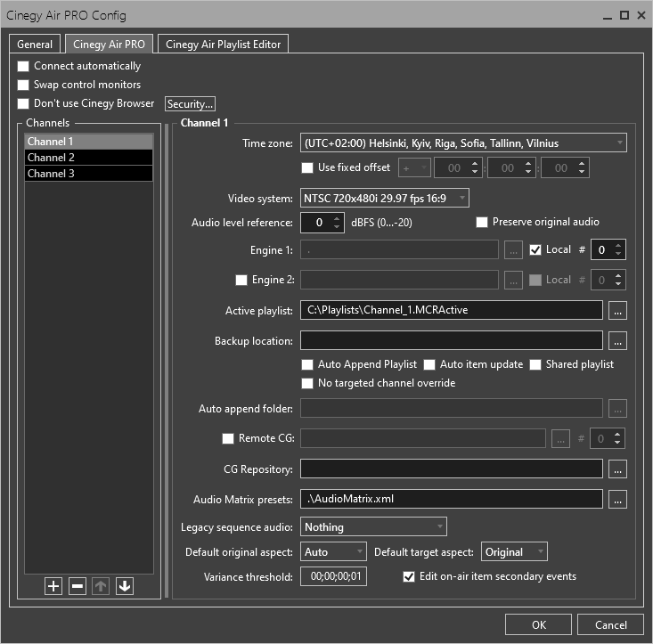Open Default target aspect dropdown
The height and width of the screenshot is (644, 653).
tap(514, 552)
